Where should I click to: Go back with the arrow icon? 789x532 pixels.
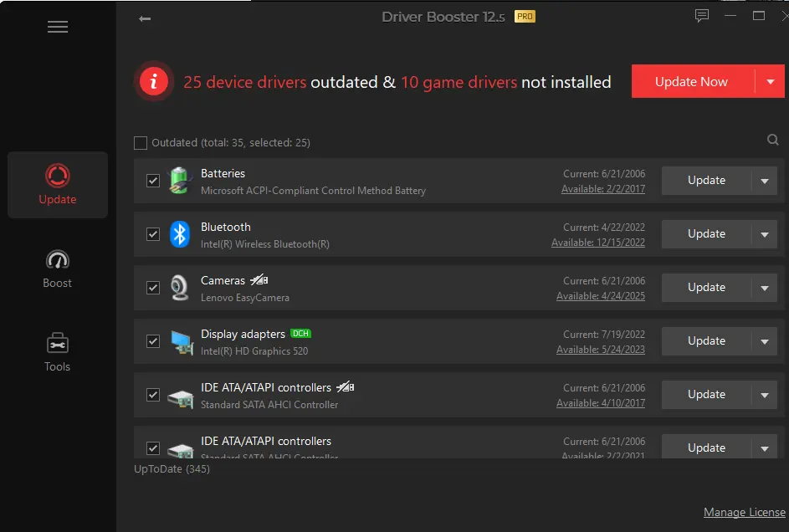145,18
